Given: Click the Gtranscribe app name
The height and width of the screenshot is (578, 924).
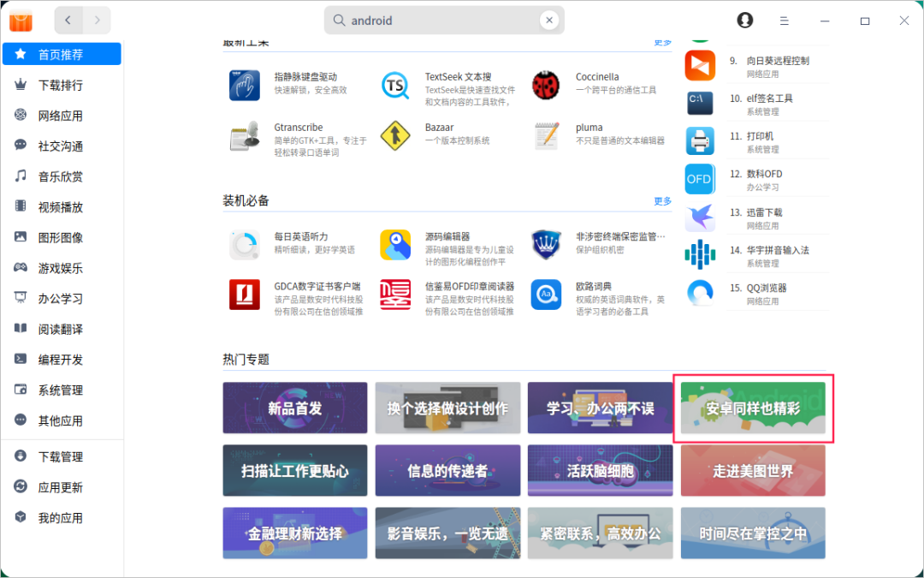Looking at the screenshot, I should point(299,128).
